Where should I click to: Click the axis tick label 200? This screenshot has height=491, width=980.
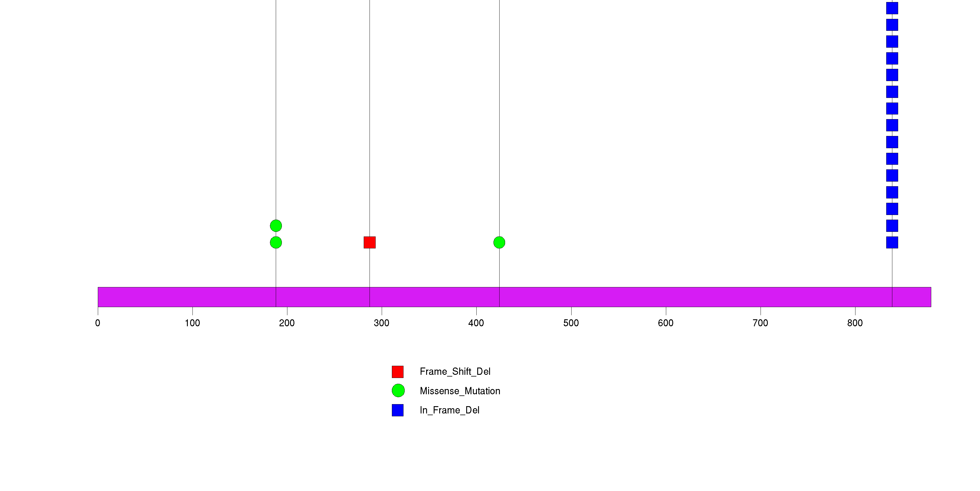pos(287,323)
